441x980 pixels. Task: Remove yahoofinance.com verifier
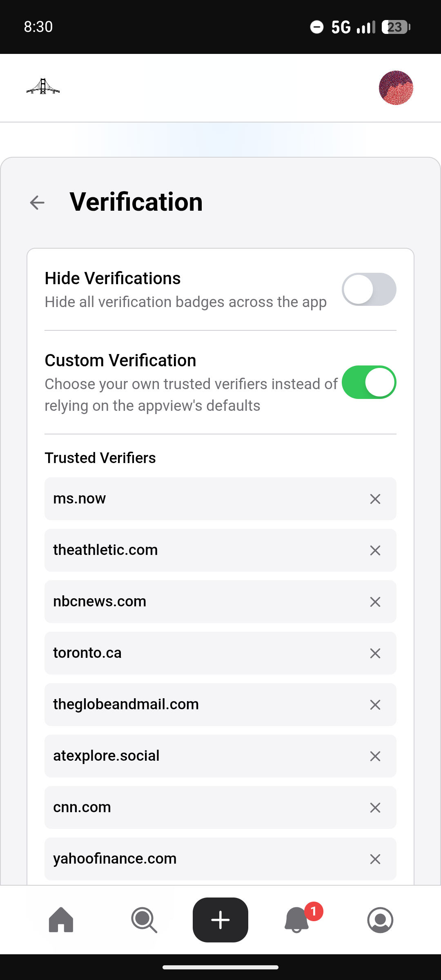375,859
